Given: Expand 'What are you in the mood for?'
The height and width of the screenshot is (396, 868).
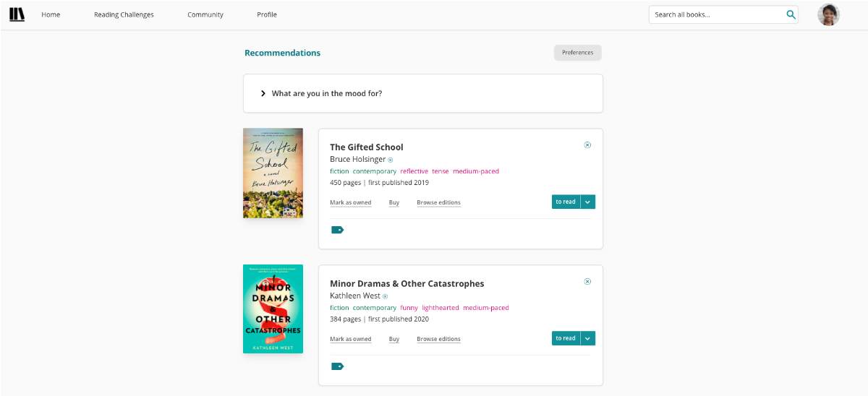Looking at the screenshot, I should click(x=423, y=93).
